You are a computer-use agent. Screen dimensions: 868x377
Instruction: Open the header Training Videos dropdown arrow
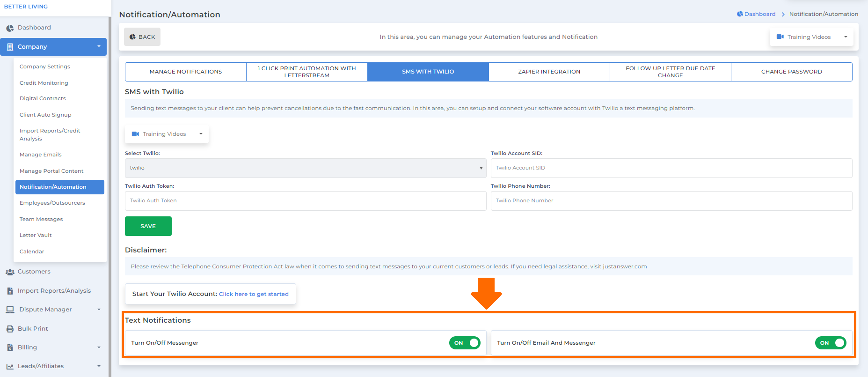point(846,37)
